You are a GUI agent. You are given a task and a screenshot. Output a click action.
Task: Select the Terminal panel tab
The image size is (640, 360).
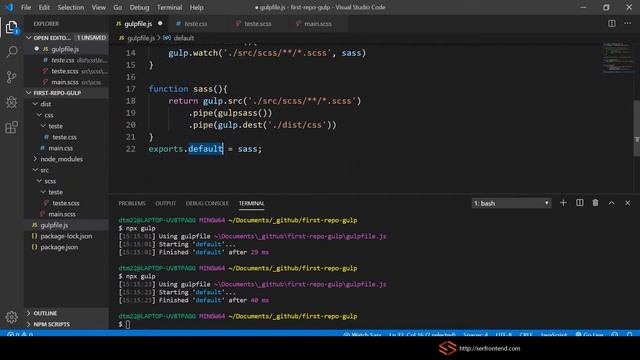pos(251,203)
